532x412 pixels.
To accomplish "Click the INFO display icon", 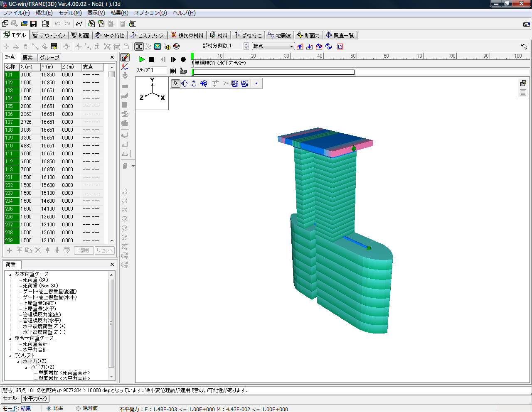I will click(x=235, y=83).
